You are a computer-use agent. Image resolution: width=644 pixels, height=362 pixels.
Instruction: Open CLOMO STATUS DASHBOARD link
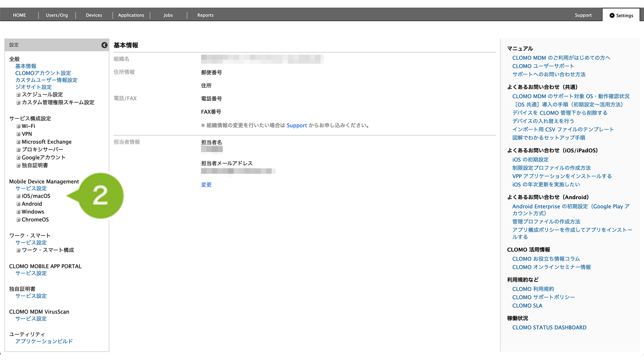pyautogui.click(x=549, y=328)
